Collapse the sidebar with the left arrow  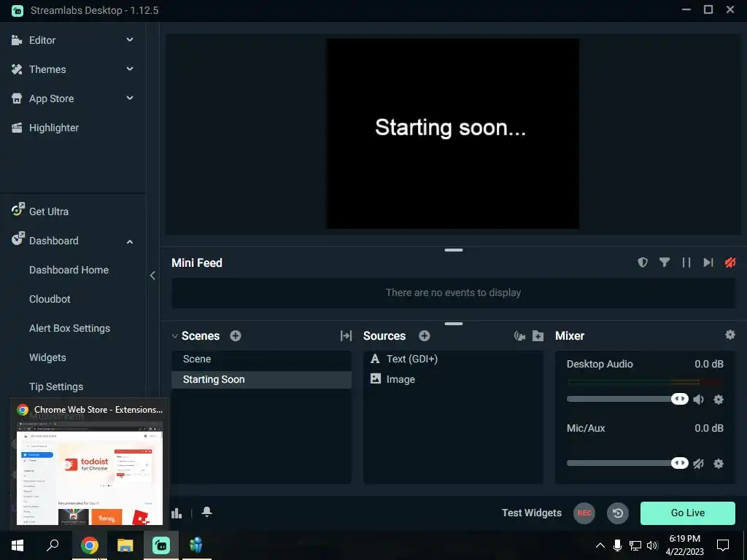pyautogui.click(x=152, y=275)
